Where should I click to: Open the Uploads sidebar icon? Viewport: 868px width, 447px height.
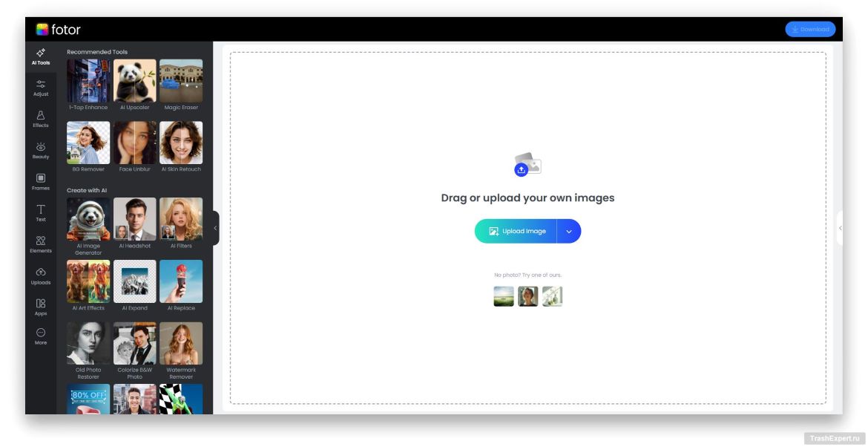pos(41,275)
